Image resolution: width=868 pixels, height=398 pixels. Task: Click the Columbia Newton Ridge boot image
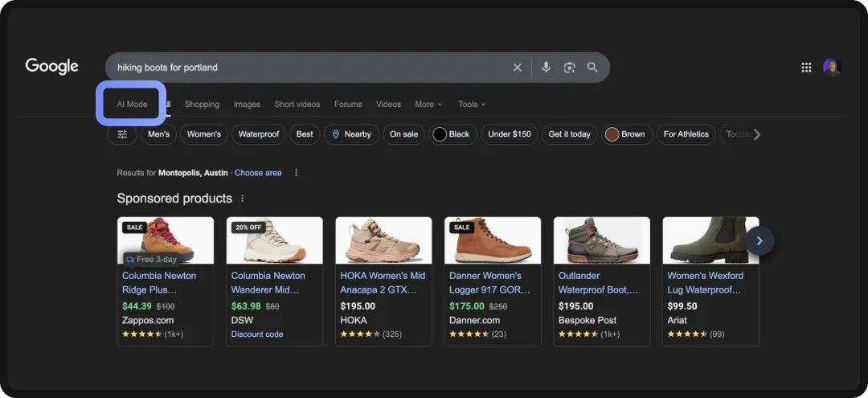click(x=166, y=240)
